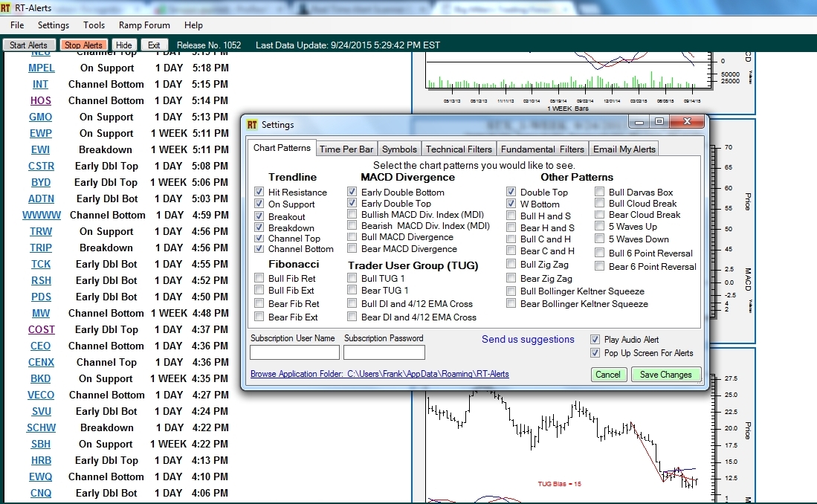Open the MPEL ticker link
817x504 pixels.
(x=41, y=68)
